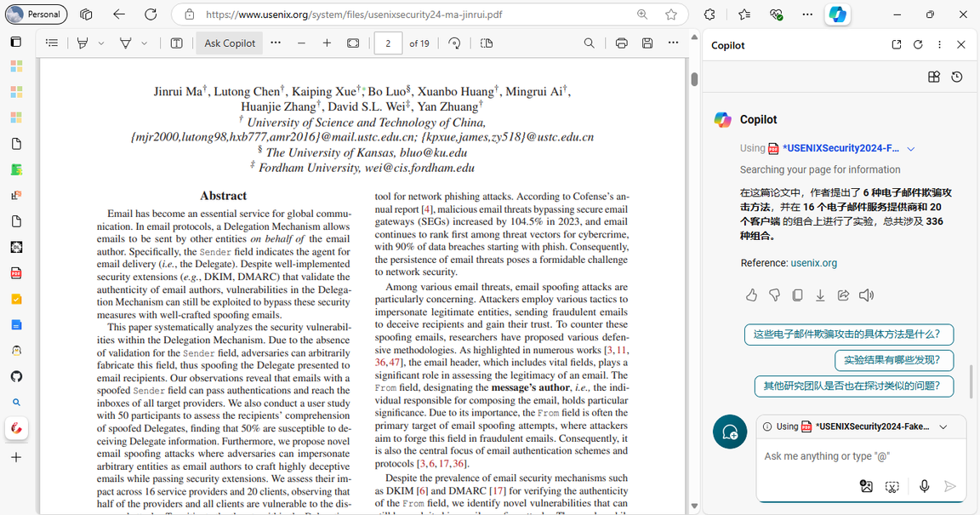Open the favorites list

click(744, 14)
